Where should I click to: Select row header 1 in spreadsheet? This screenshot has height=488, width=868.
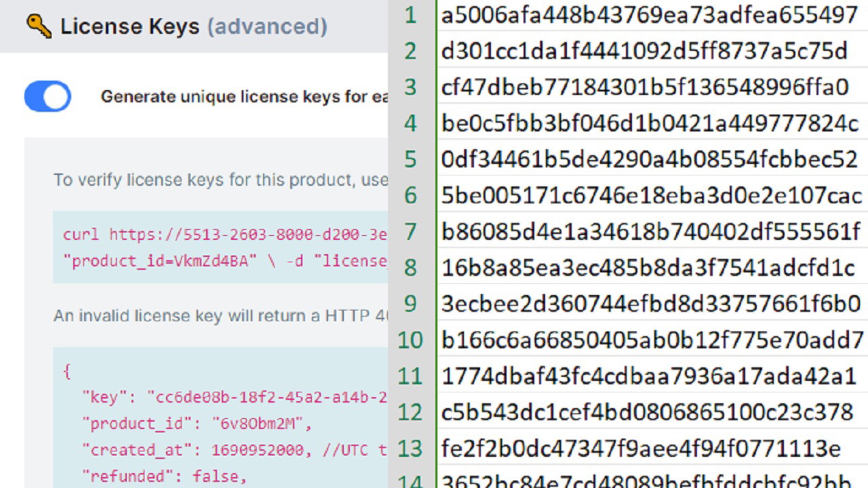coord(410,14)
